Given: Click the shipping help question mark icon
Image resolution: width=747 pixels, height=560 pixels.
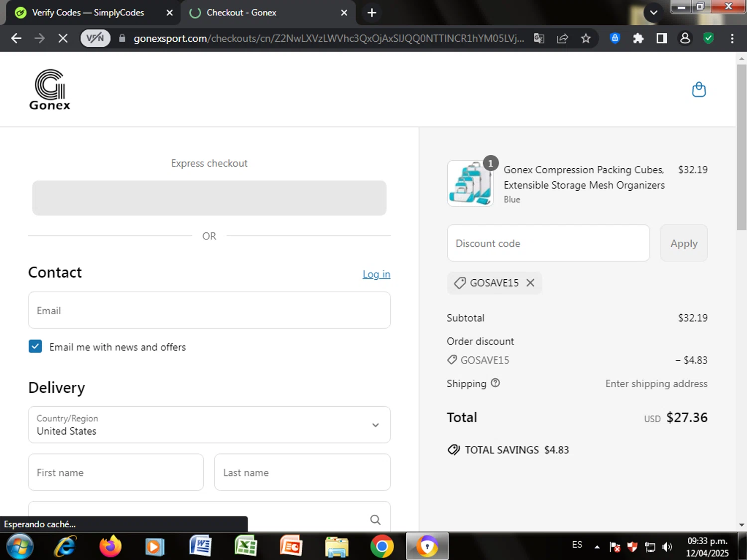Looking at the screenshot, I should point(495,383).
